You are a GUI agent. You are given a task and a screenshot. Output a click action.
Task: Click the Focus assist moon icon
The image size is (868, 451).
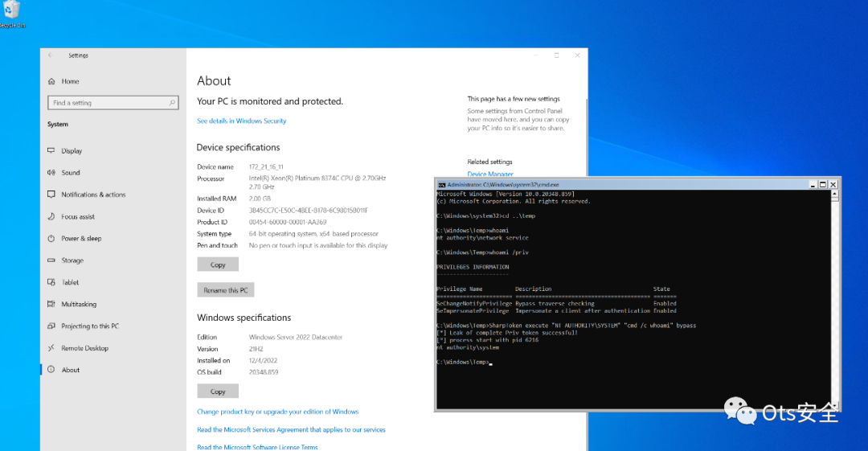point(51,216)
